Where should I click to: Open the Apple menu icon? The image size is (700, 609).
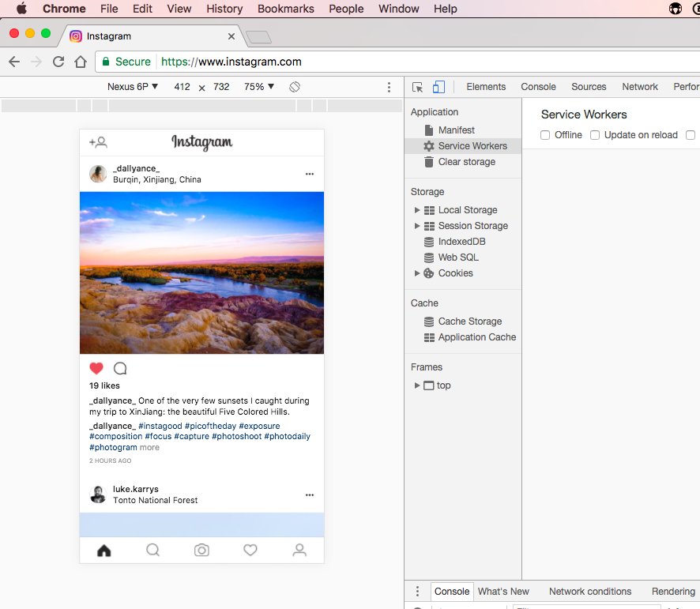pos(21,9)
